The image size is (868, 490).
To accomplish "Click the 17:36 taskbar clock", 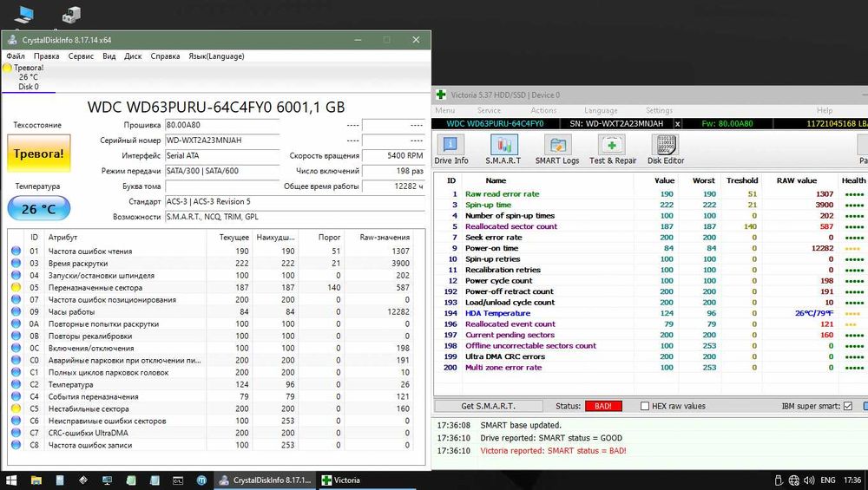I will point(852,480).
